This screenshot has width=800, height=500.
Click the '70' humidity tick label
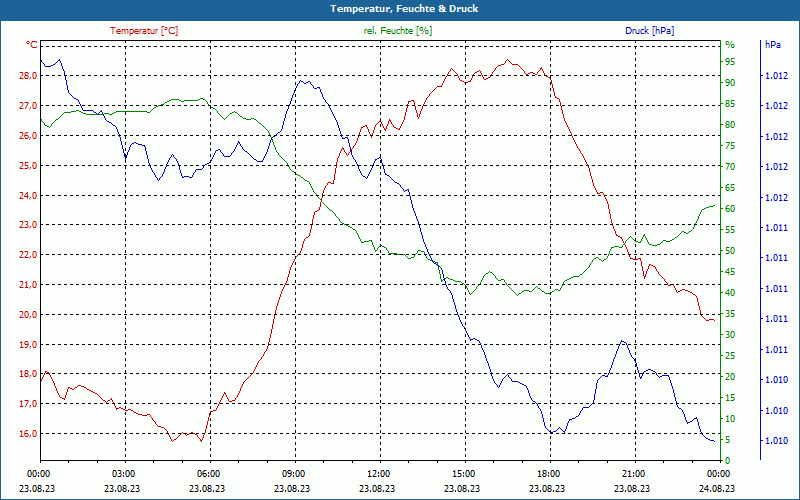coord(730,167)
